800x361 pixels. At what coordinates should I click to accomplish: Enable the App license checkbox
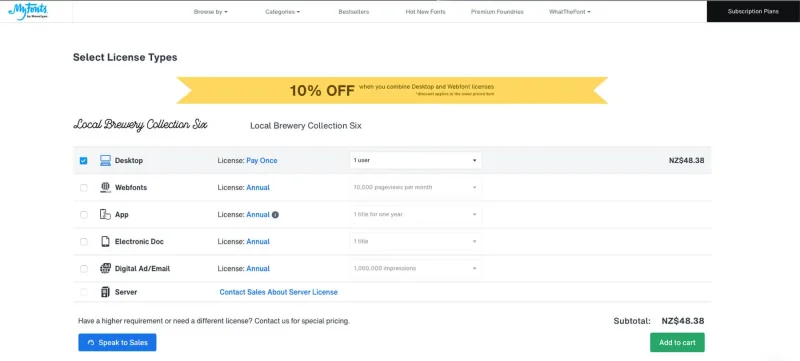pyautogui.click(x=84, y=215)
